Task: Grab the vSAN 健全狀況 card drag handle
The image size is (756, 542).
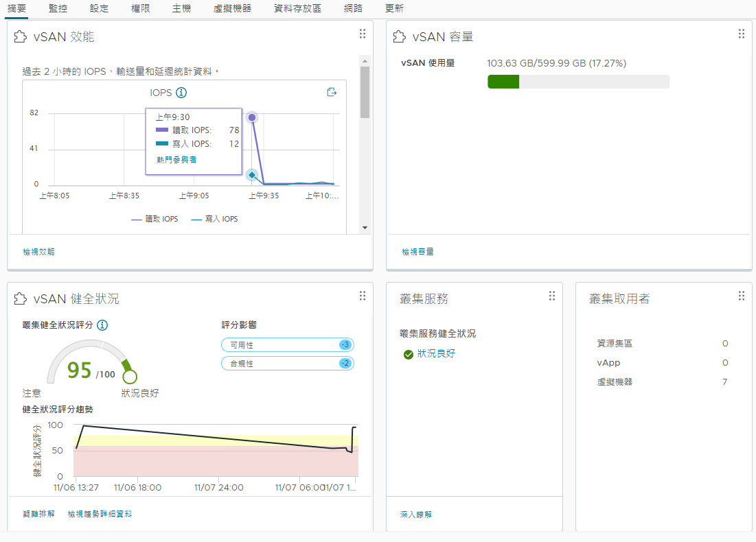Action: click(363, 296)
